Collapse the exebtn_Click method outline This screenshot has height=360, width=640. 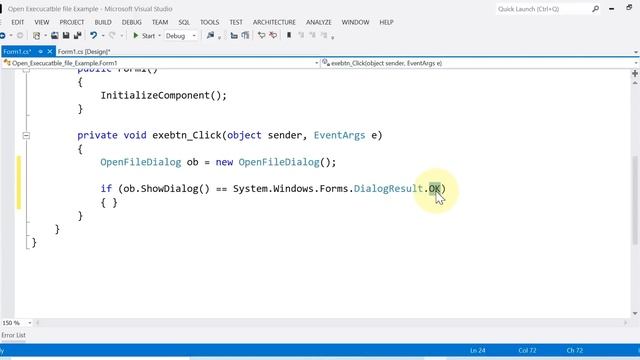pyautogui.click(x=26, y=136)
